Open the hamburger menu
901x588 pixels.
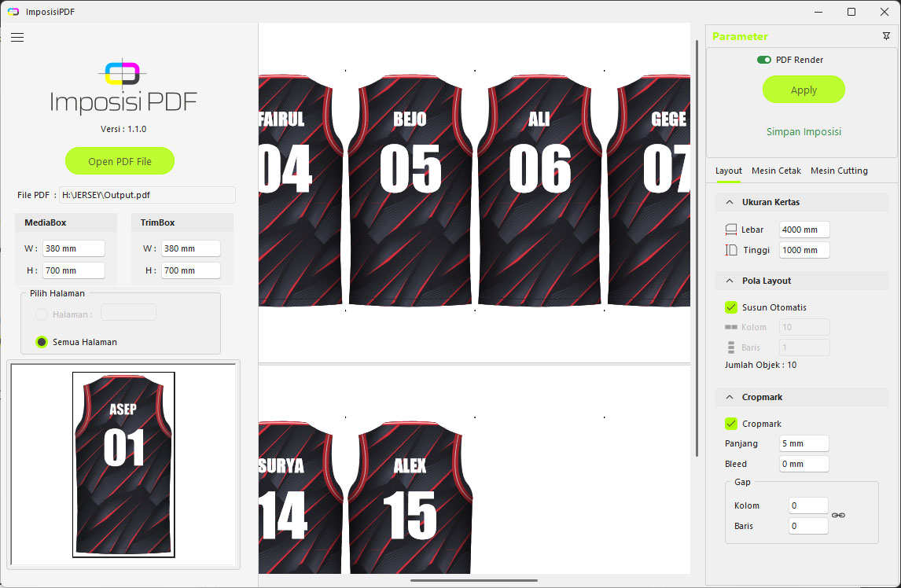pos(17,37)
